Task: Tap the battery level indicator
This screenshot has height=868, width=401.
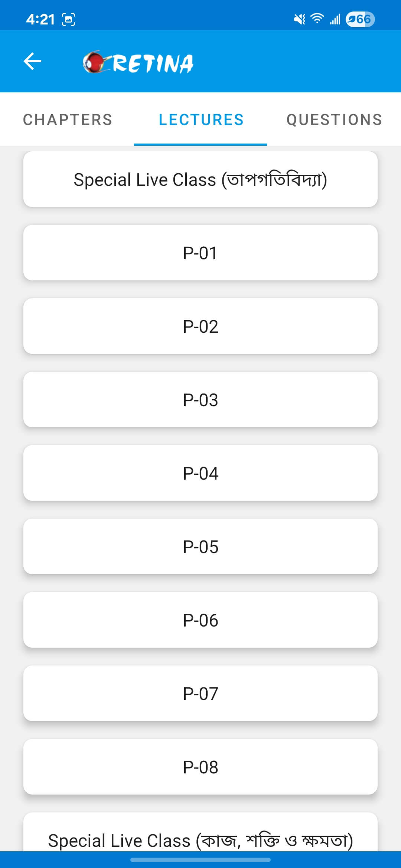Action: pyautogui.click(x=360, y=19)
